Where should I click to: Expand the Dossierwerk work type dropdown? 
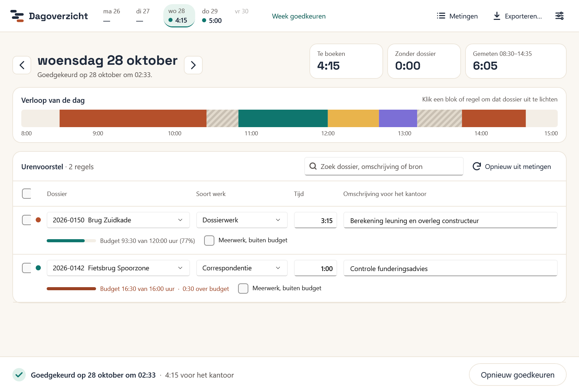pos(242,220)
